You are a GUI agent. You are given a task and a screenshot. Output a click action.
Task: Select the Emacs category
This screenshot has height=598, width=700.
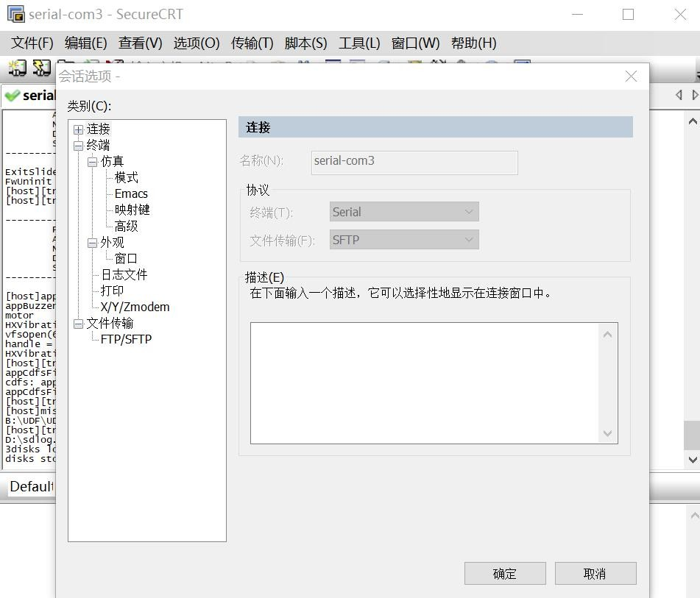pos(131,193)
